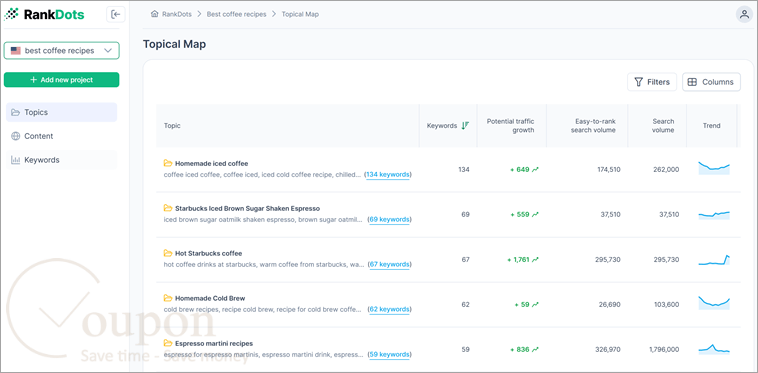Screen dimensions: 758x373
Task: Open the 134 keywords link
Action: [x=388, y=174]
